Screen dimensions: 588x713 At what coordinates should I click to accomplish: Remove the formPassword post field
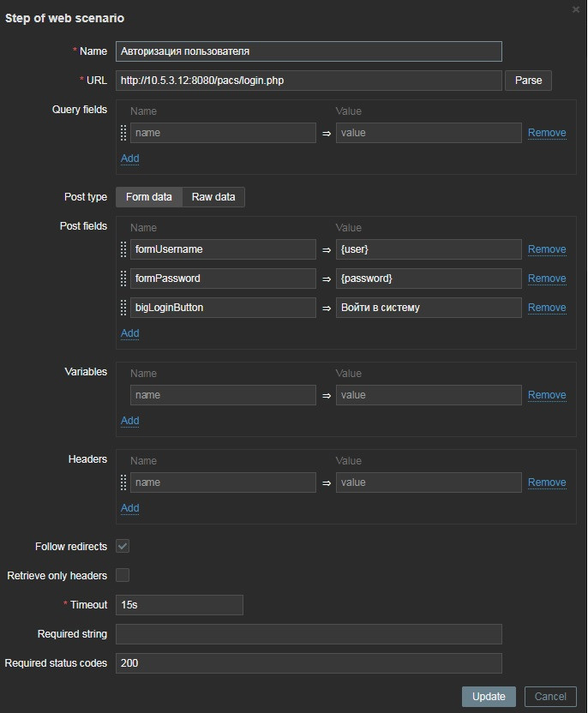[x=546, y=279]
